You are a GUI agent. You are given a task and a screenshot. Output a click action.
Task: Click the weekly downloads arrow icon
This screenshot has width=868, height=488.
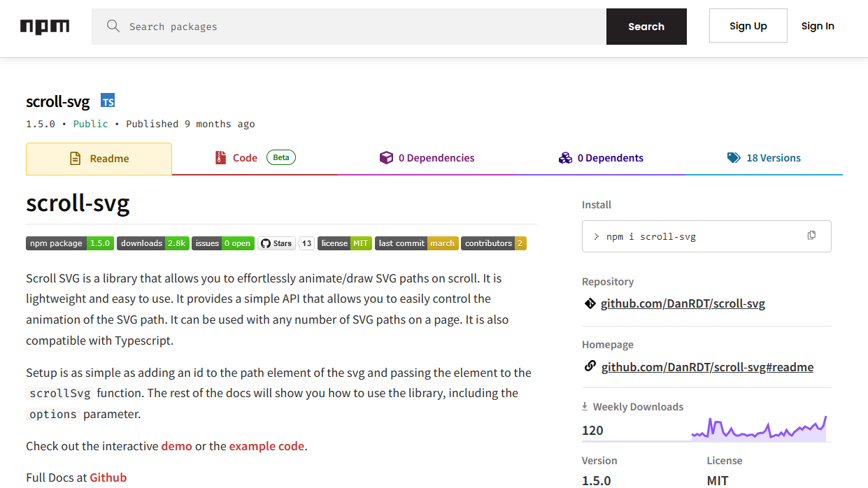(x=585, y=406)
